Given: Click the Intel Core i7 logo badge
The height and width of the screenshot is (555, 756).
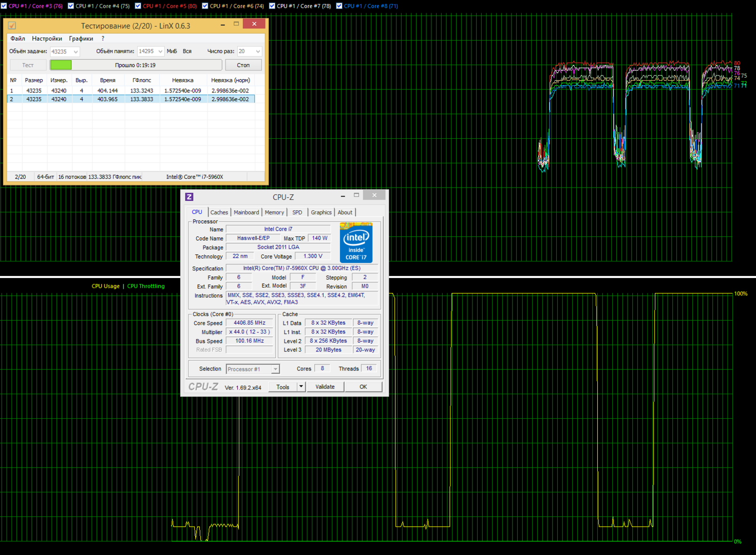Looking at the screenshot, I should pyautogui.click(x=356, y=243).
